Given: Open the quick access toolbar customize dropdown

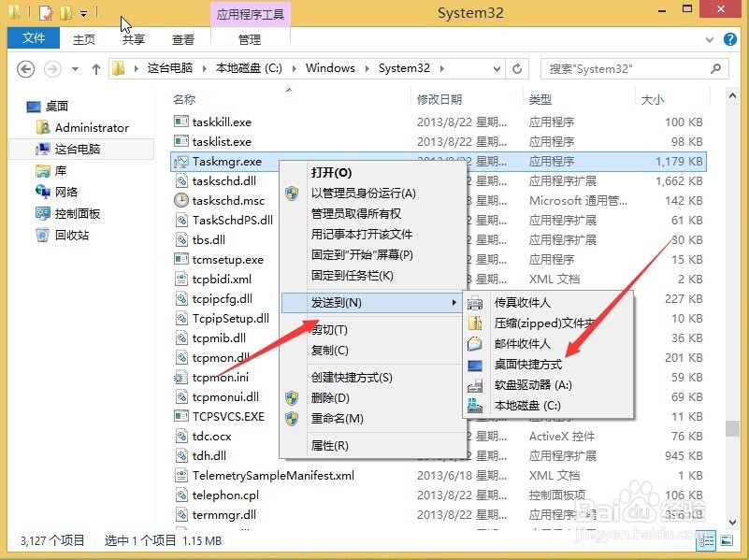Looking at the screenshot, I should coord(83,12).
